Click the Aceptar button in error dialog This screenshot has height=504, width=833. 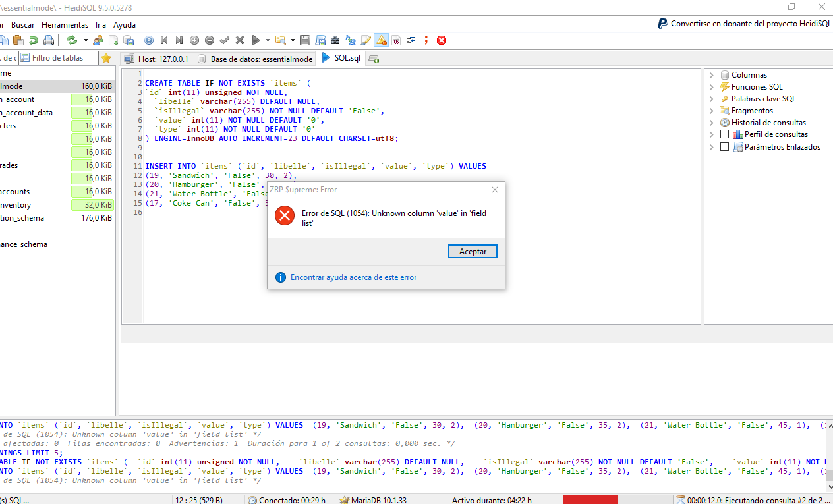(473, 252)
